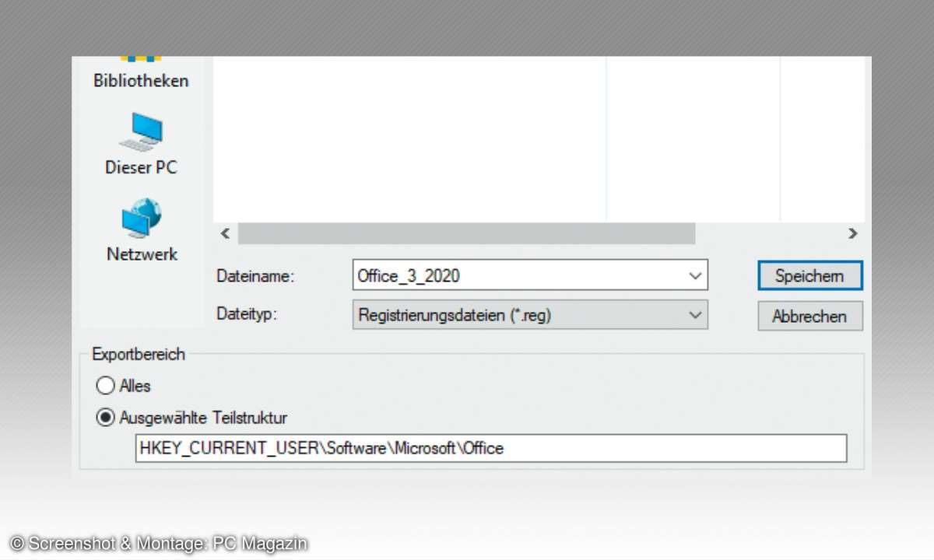
Task: Edit the HKEY_CURRENT_USER registry path field
Action: click(x=491, y=449)
